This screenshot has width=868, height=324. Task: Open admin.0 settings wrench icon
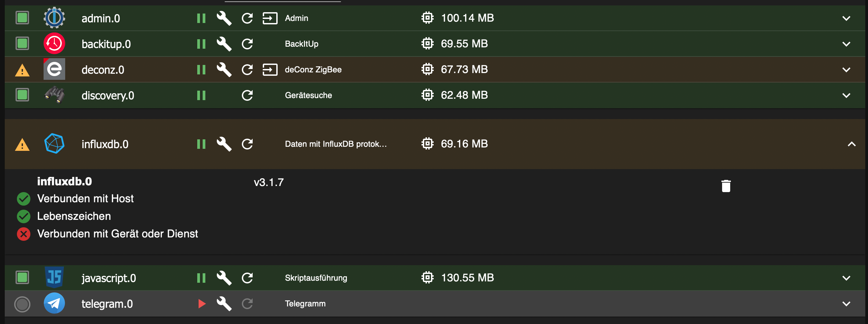(x=224, y=18)
